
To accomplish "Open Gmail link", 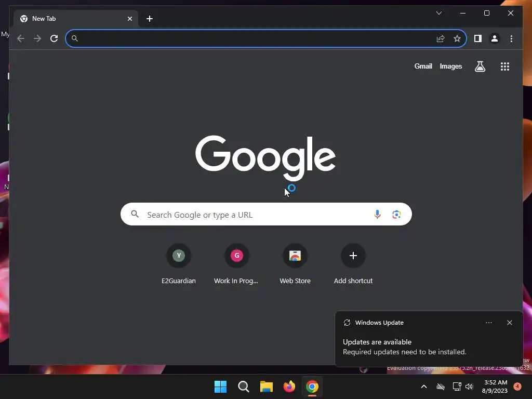I will tap(423, 66).
